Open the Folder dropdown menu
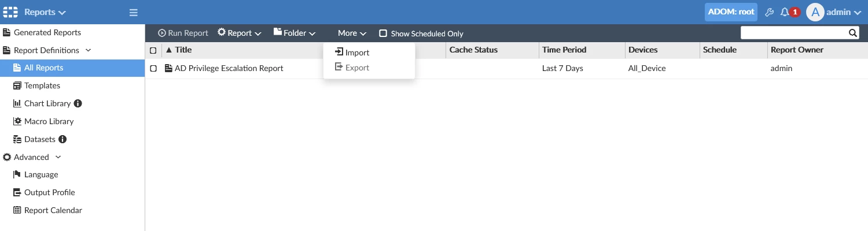This screenshot has width=868, height=231. (295, 33)
